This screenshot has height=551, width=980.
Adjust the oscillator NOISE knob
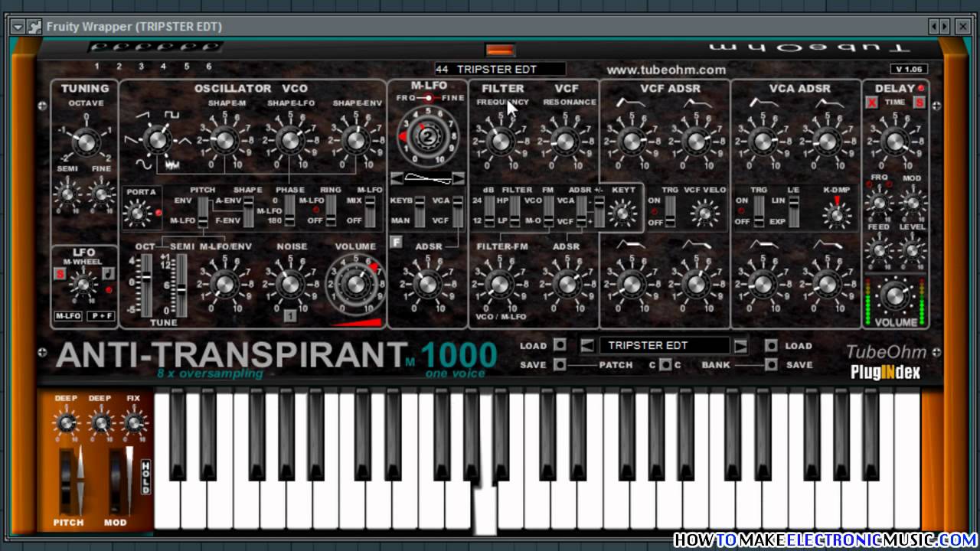(289, 285)
